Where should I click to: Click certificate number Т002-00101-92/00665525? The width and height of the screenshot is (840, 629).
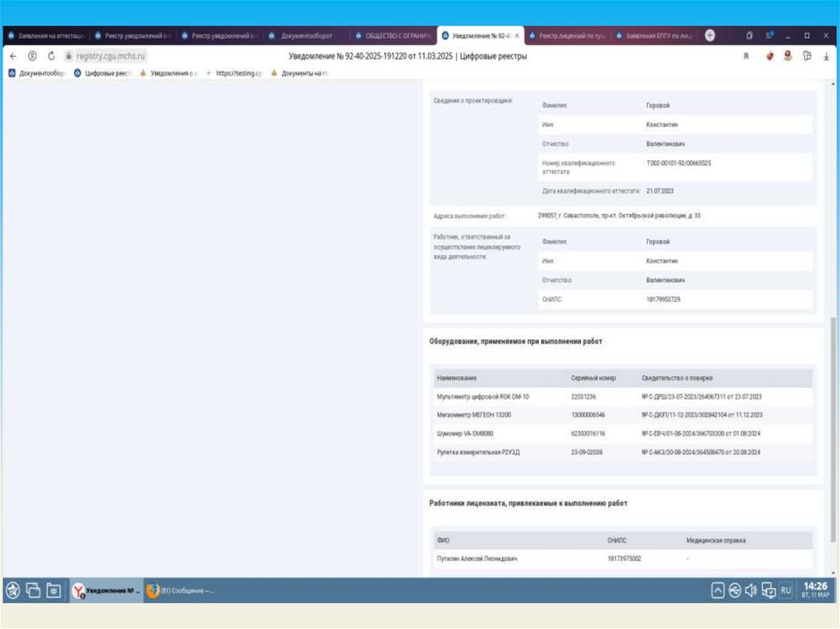[x=678, y=163]
